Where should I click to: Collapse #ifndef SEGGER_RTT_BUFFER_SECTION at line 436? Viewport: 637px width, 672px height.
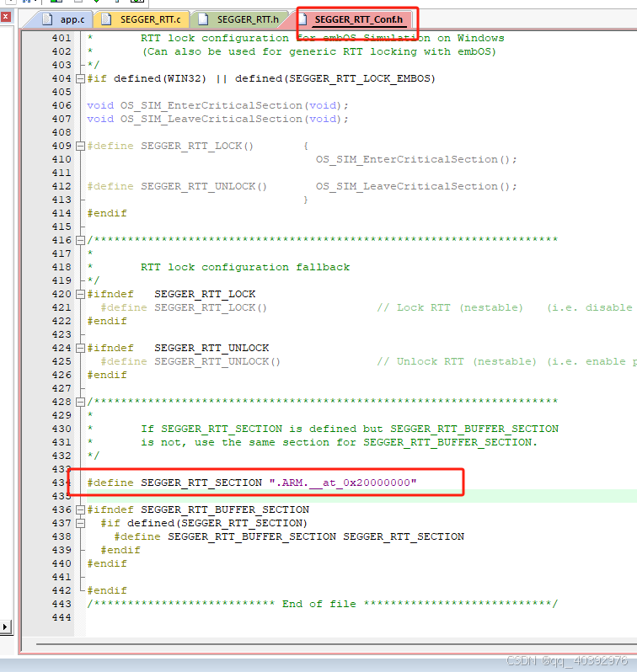(80, 509)
